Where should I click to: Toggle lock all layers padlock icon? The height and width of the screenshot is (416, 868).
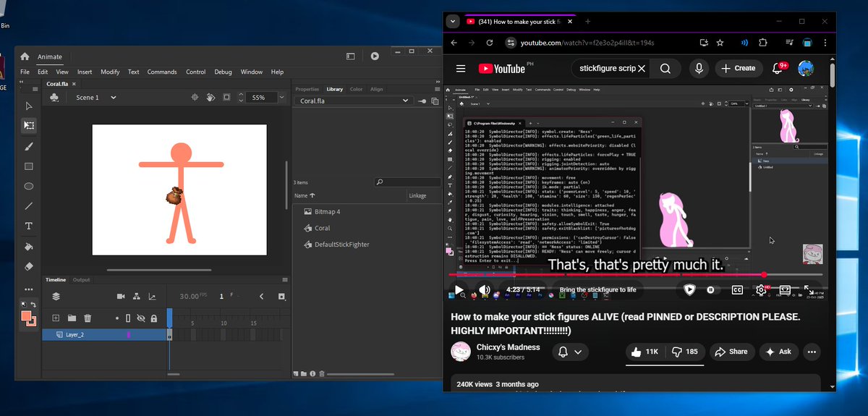click(x=153, y=318)
